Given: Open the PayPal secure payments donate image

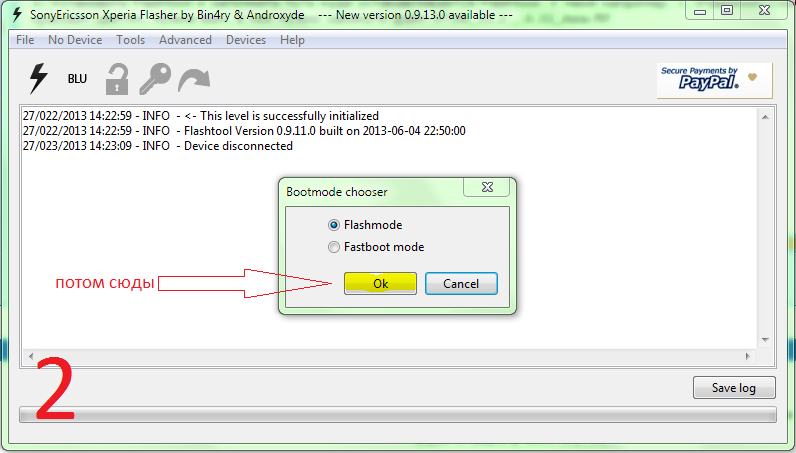Looking at the screenshot, I should coord(714,80).
